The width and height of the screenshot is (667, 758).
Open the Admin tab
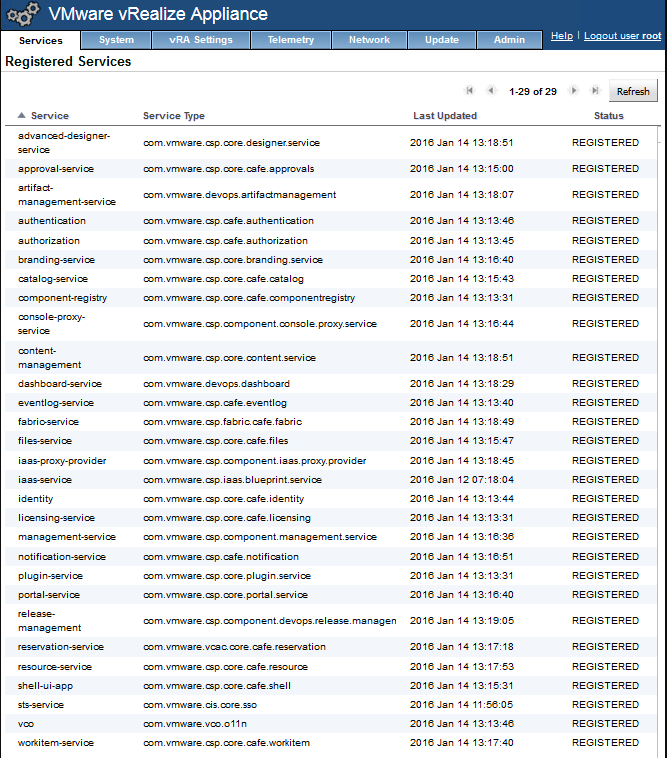[509, 40]
